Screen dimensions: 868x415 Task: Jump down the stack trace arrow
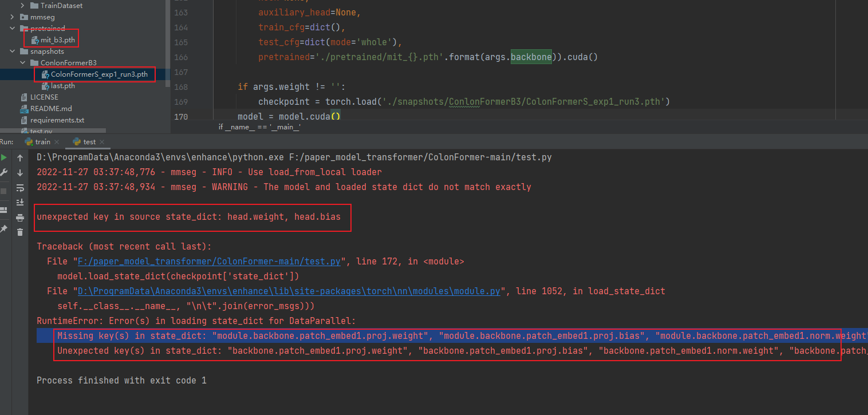pos(20,172)
